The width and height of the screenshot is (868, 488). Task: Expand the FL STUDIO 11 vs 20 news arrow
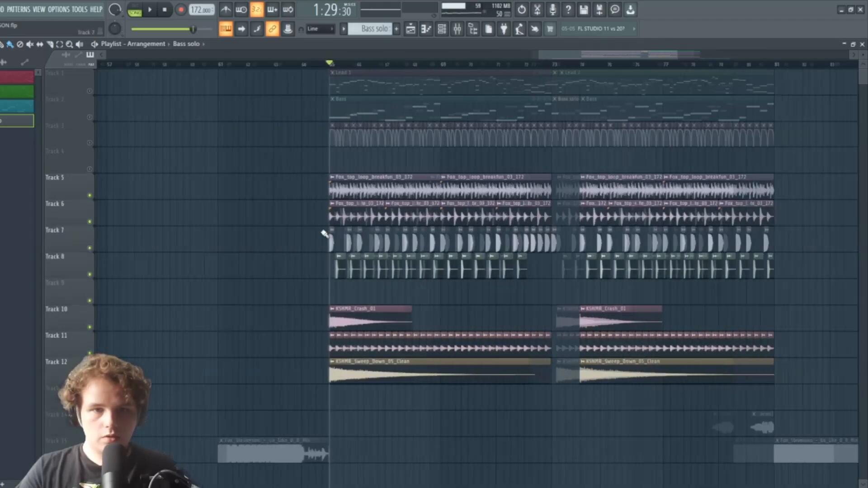pos(634,28)
